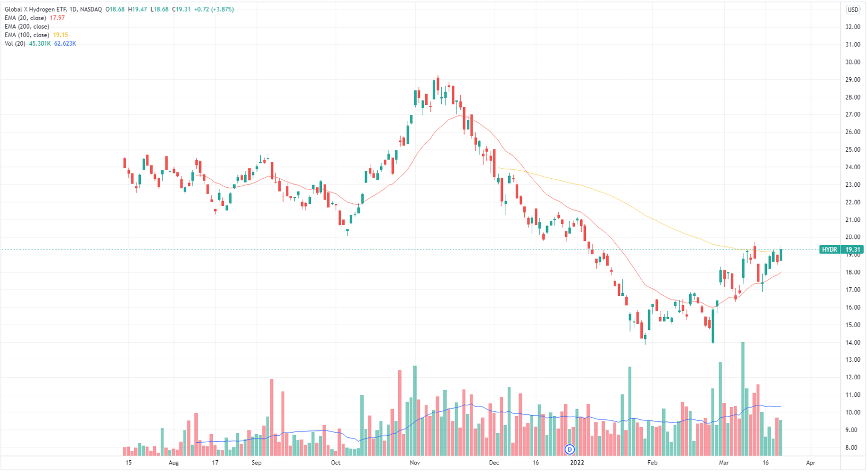Click the 25.00 price axis label
Image resolution: width=868 pixels, height=473 pixels.
853,150
